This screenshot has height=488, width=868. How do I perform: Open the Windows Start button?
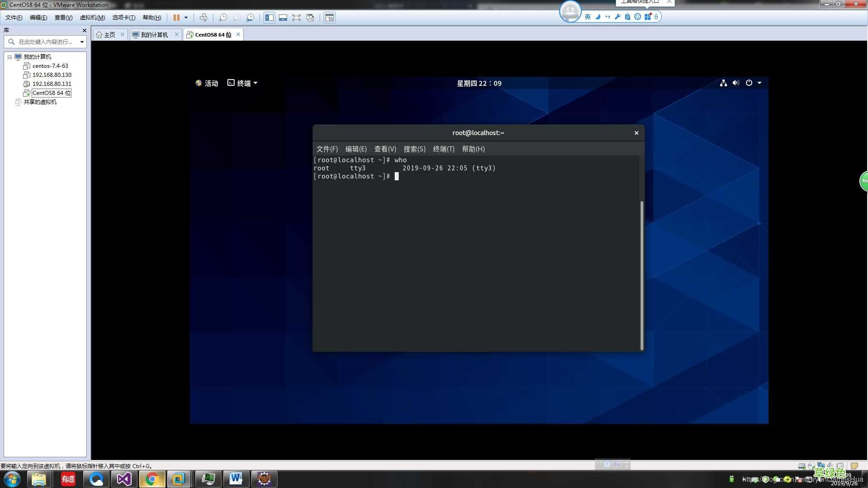(x=12, y=479)
